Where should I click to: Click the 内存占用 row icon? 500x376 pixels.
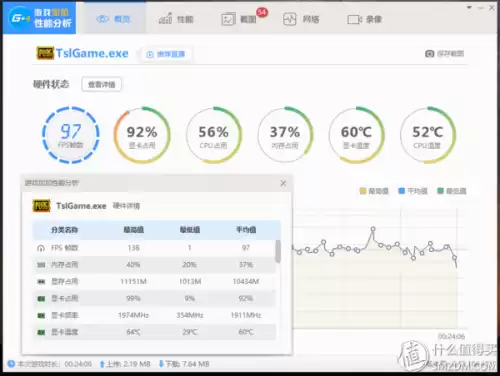(x=41, y=265)
